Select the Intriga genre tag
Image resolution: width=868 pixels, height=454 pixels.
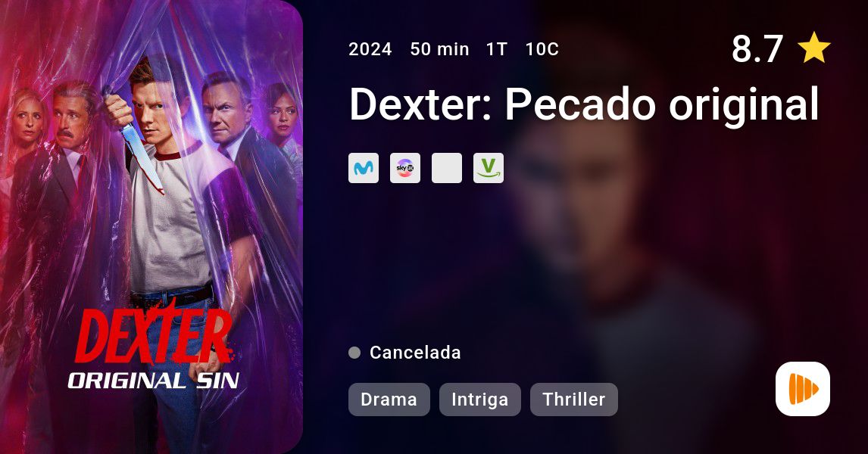pyautogui.click(x=480, y=400)
